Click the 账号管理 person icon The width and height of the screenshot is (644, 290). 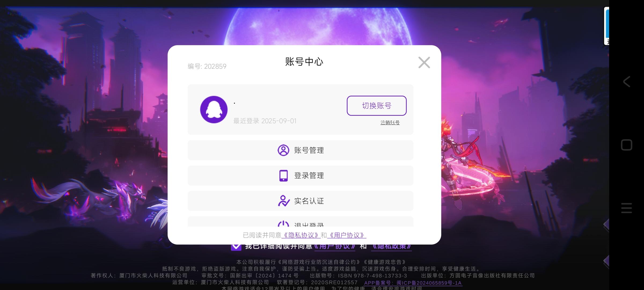pos(283,150)
